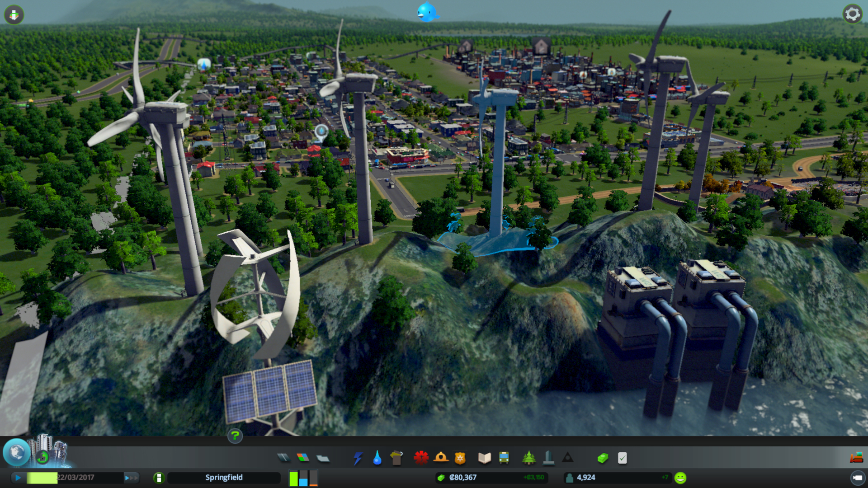Open the city info button
This screenshot has height=488, width=868.
tap(159, 478)
